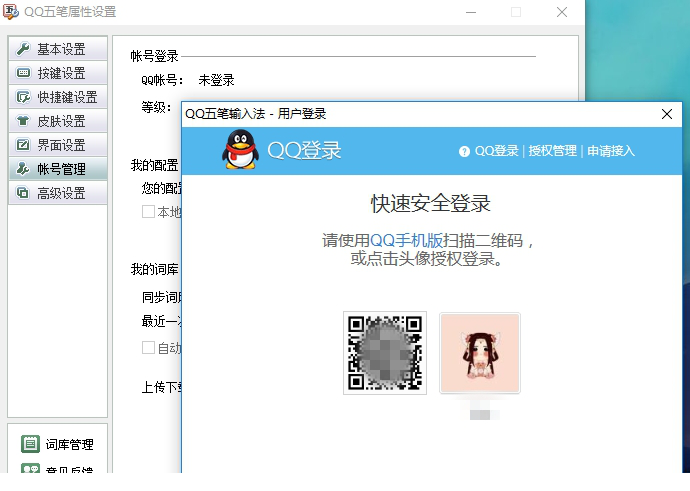
Task: Click the 帐号登录 section label
Action: pos(154,56)
